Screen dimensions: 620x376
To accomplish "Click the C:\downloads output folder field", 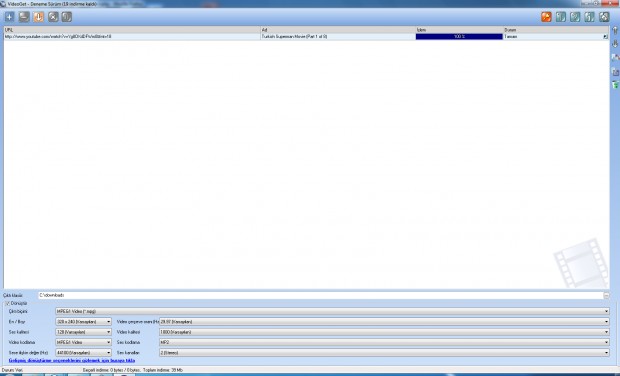I will [320, 295].
